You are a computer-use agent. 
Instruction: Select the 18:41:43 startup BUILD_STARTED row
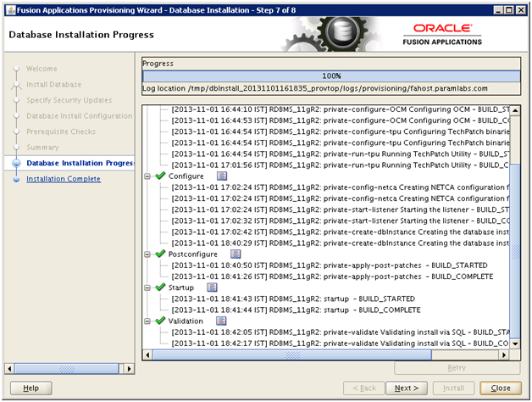pos(293,299)
